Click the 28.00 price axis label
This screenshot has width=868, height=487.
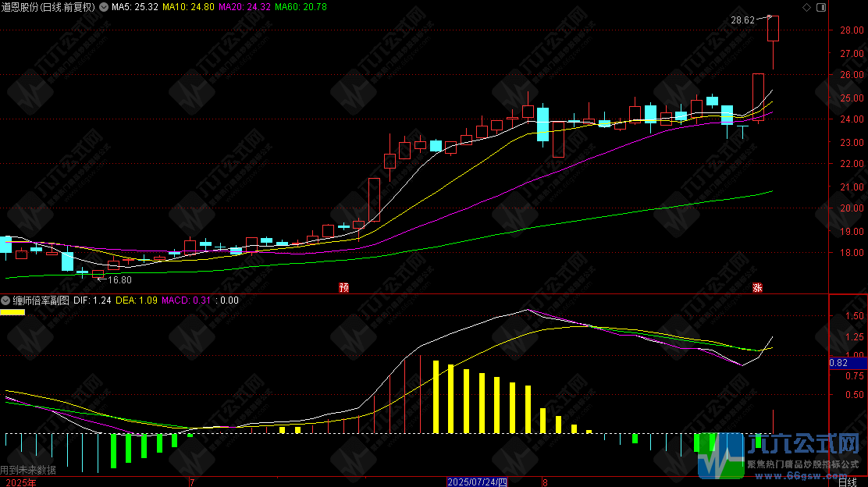pyautogui.click(x=852, y=30)
